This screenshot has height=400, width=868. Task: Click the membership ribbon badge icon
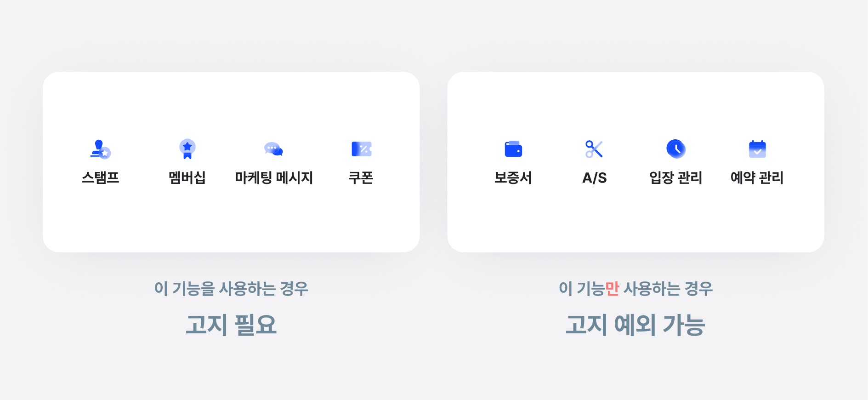click(x=187, y=149)
